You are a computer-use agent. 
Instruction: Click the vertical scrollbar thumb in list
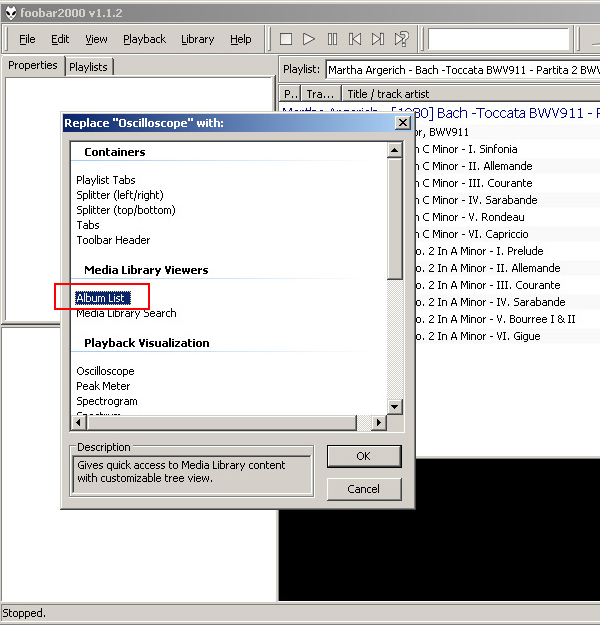(x=395, y=218)
